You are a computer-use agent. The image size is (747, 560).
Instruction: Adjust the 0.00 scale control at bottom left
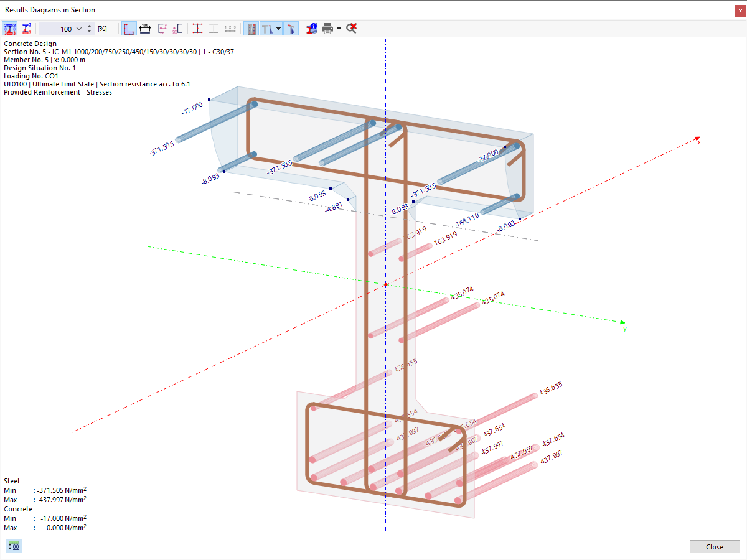(12, 546)
